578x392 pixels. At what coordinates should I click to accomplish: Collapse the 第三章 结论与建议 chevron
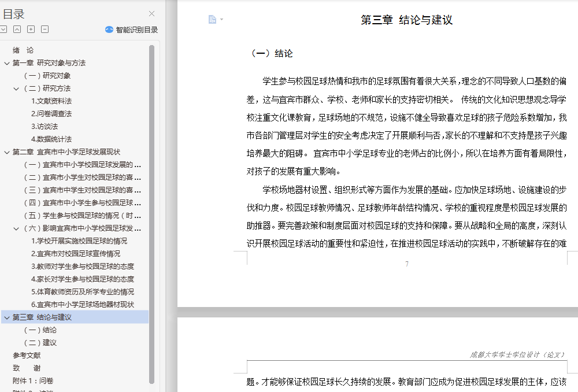pyautogui.click(x=6, y=317)
